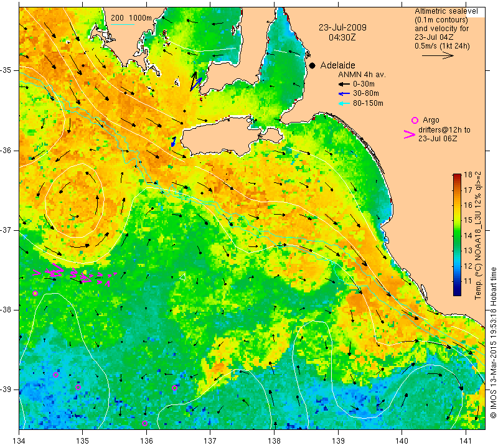The width and height of the screenshot is (498, 448).
Task: Click the latitude axis label -35
Action: 6,70
